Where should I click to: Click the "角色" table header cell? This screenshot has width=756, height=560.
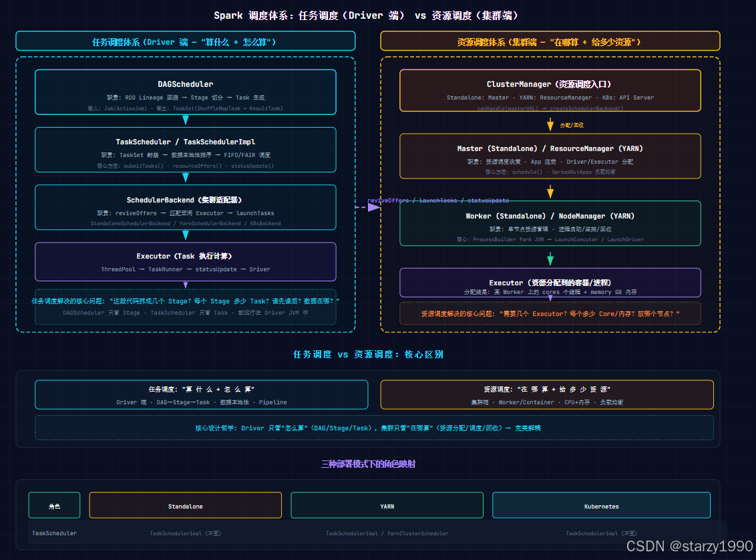click(55, 505)
